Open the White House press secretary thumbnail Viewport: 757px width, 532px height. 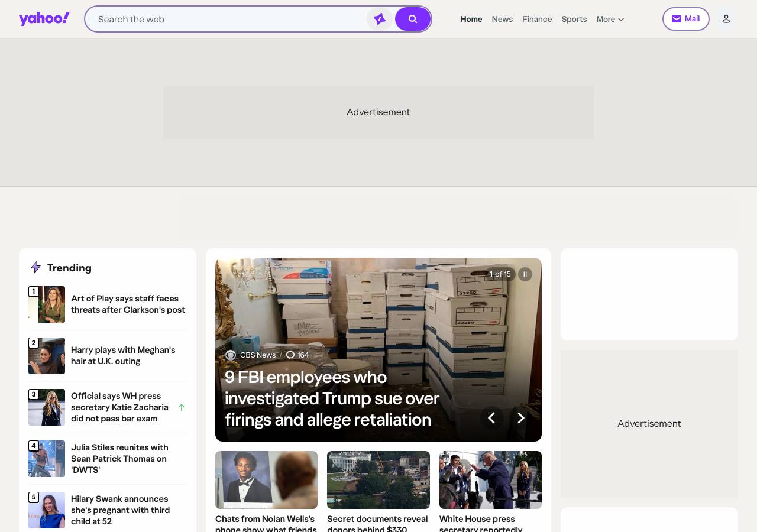coord(490,480)
